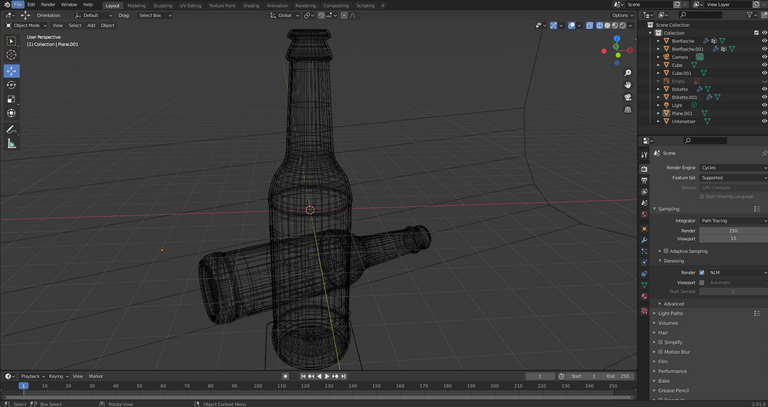Click the Render samples value field
The width and height of the screenshot is (768, 407).
pyautogui.click(x=733, y=230)
